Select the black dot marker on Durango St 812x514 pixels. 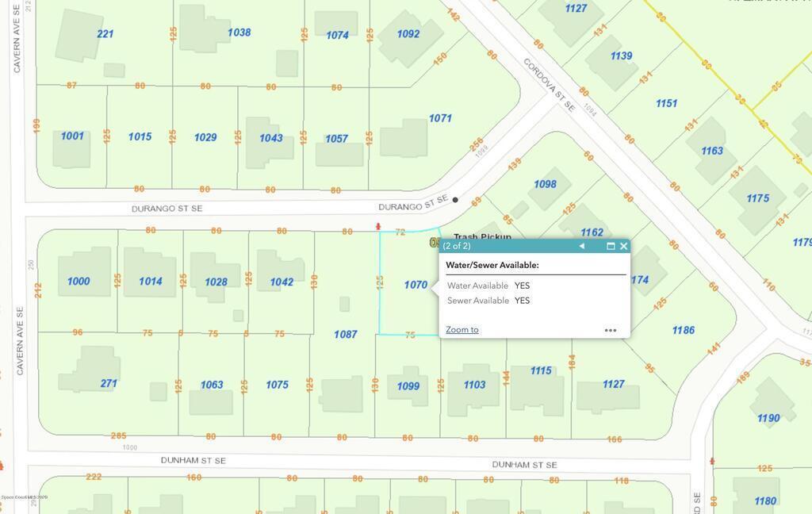pos(455,200)
